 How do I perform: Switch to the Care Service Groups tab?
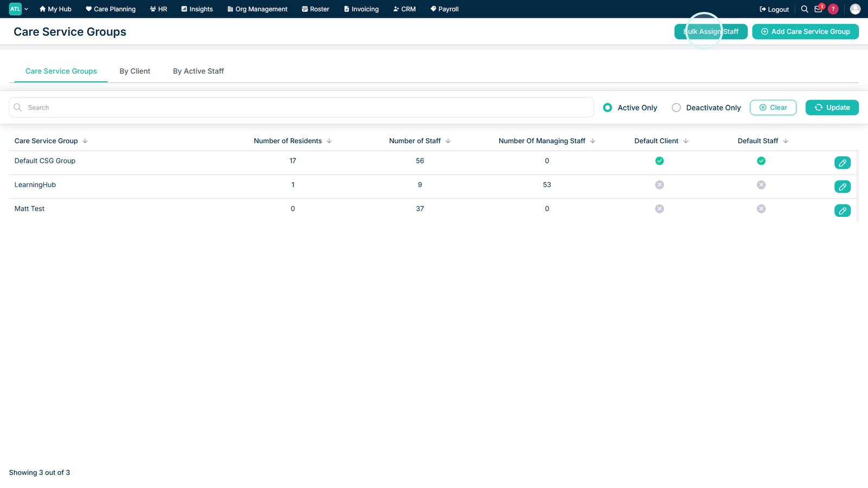point(61,71)
